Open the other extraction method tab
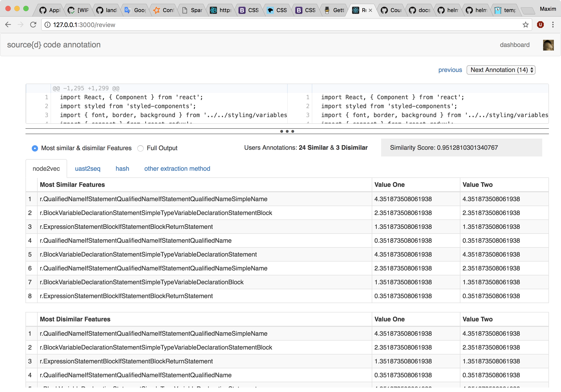The image size is (561, 392). point(177,169)
